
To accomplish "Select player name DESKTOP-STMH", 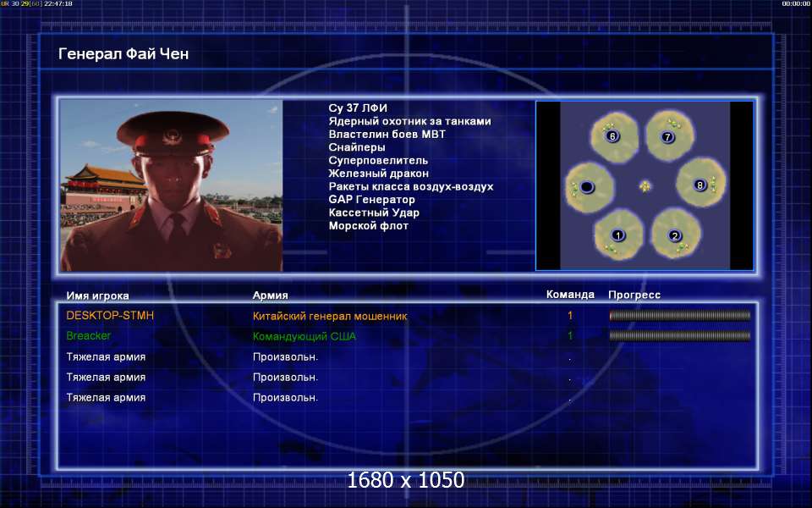I will (x=110, y=315).
